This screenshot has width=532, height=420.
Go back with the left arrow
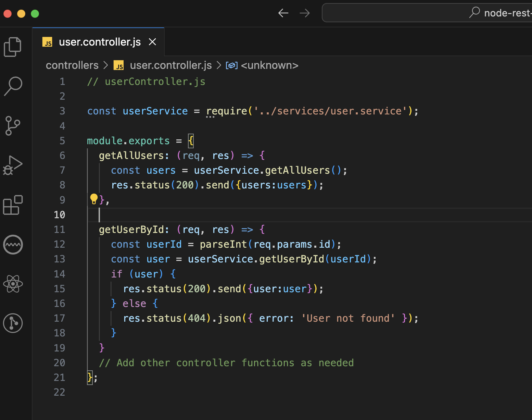click(283, 13)
